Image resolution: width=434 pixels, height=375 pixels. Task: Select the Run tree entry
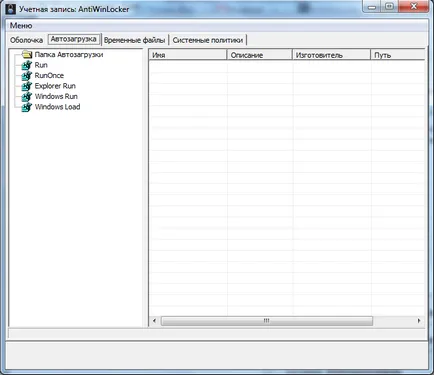click(41, 65)
